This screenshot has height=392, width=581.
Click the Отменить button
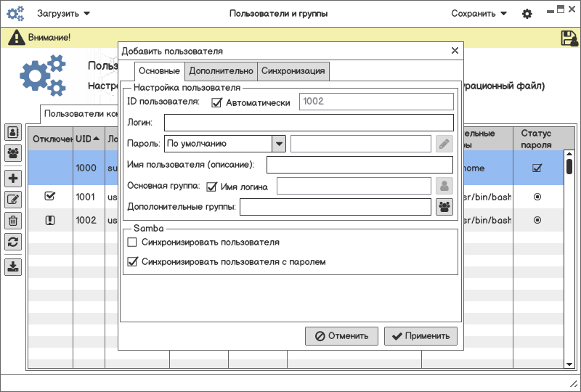341,336
